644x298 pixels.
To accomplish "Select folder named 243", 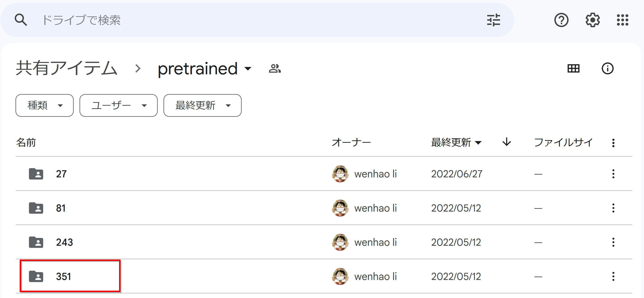I will point(65,242).
